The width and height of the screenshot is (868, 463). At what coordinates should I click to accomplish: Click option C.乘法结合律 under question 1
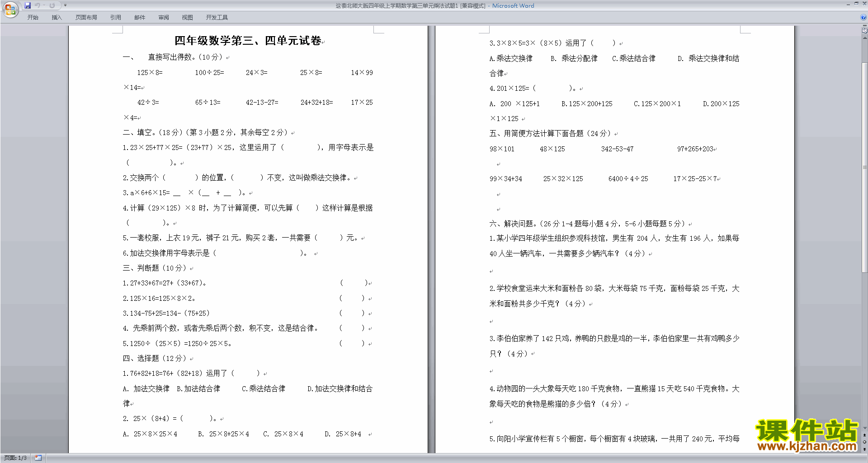[x=264, y=388]
